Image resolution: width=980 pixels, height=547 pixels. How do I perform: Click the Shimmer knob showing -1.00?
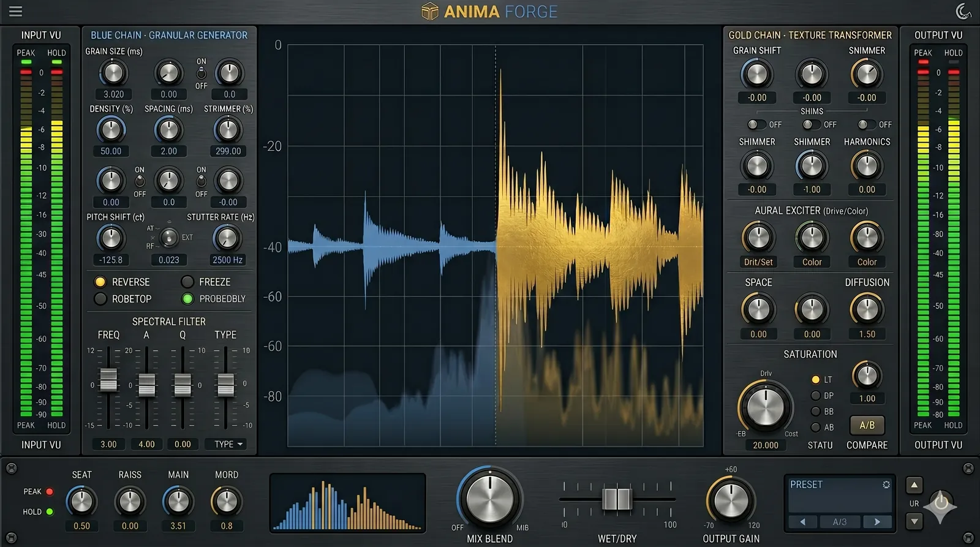(x=812, y=165)
